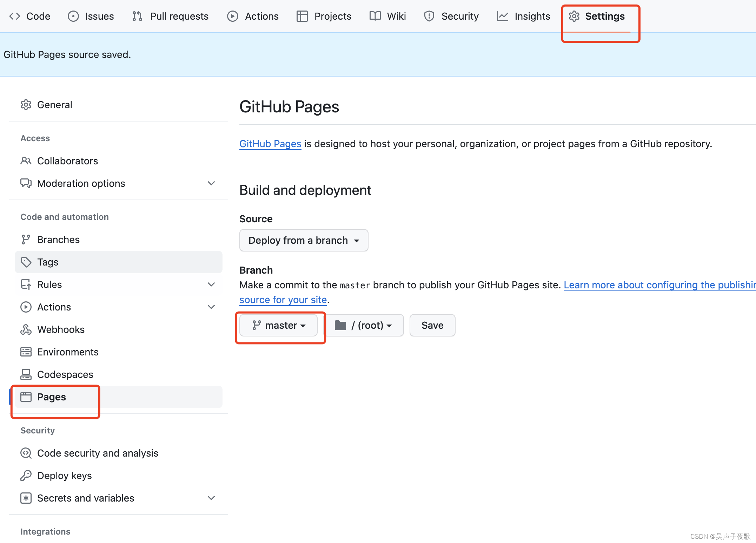Open the / (root) folder dropdown
This screenshot has width=756, height=543.
(363, 325)
